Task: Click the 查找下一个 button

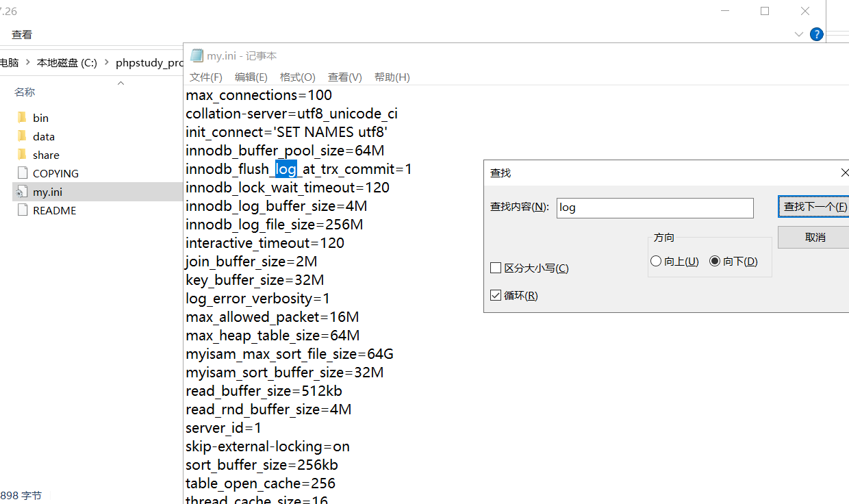Action: point(814,207)
